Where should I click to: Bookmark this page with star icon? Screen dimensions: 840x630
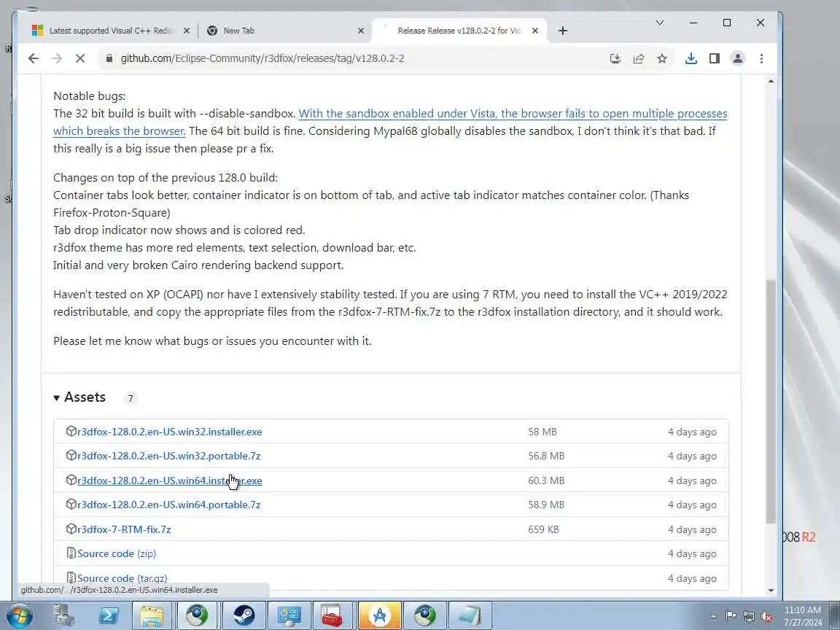tap(662, 58)
